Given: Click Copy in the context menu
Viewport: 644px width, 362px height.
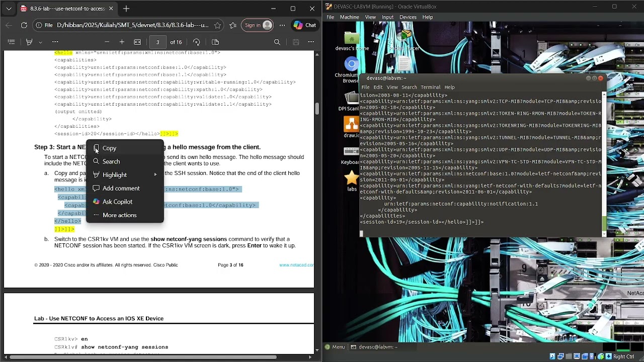Looking at the screenshot, I should coord(125,148).
